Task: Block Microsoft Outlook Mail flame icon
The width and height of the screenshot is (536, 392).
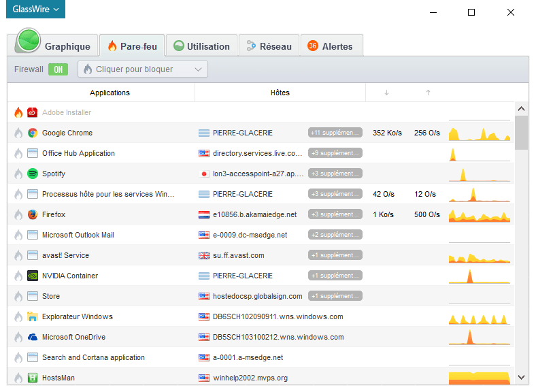Action: [x=18, y=235]
